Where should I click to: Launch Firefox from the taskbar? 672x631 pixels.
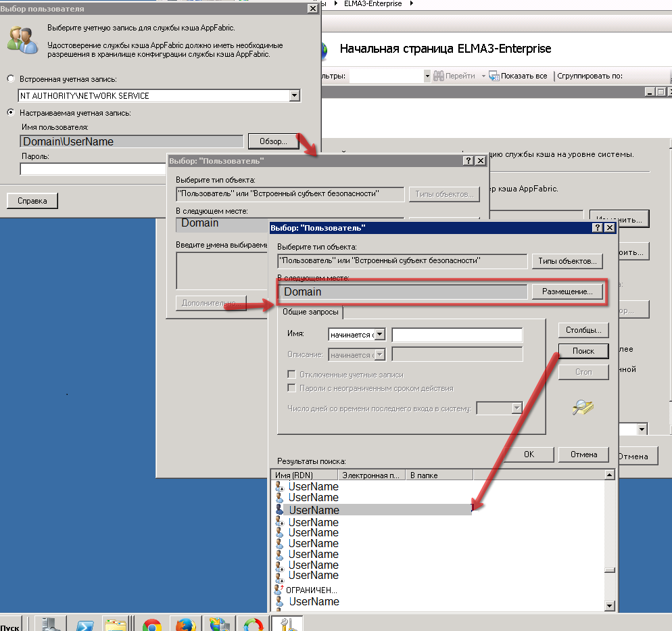pyautogui.click(x=186, y=624)
